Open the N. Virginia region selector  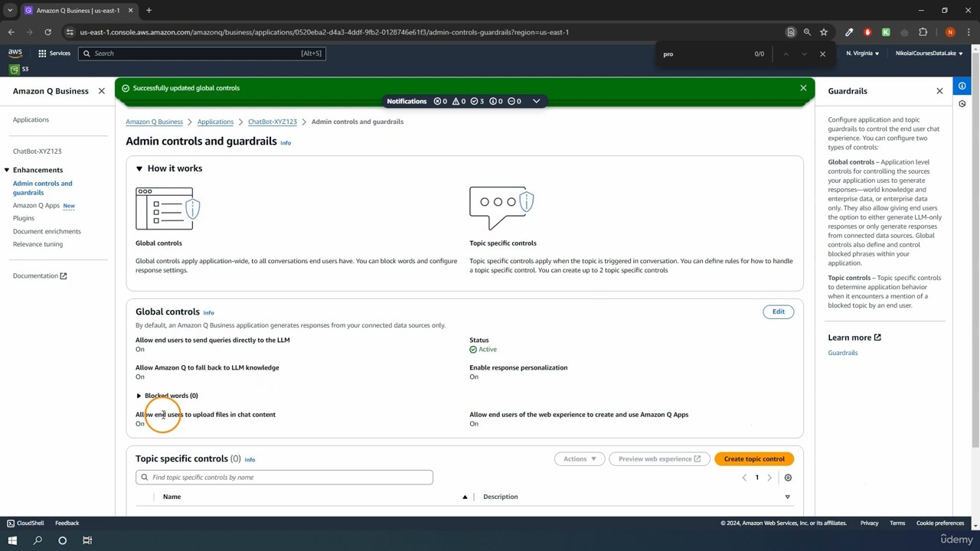point(862,54)
